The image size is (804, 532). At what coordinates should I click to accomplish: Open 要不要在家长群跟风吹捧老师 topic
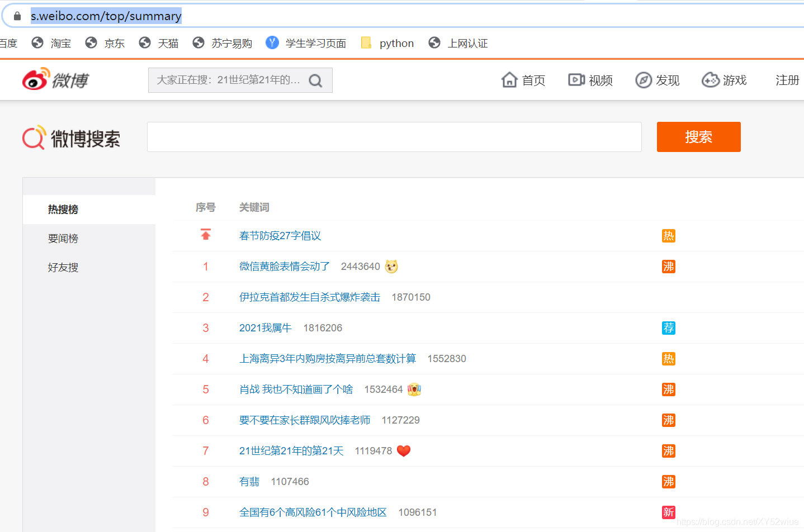coord(305,420)
